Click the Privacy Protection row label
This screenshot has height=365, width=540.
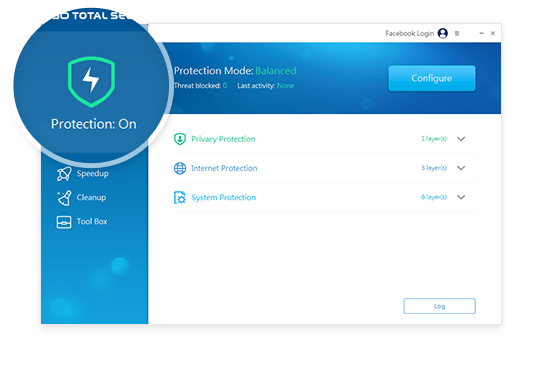click(223, 139)
